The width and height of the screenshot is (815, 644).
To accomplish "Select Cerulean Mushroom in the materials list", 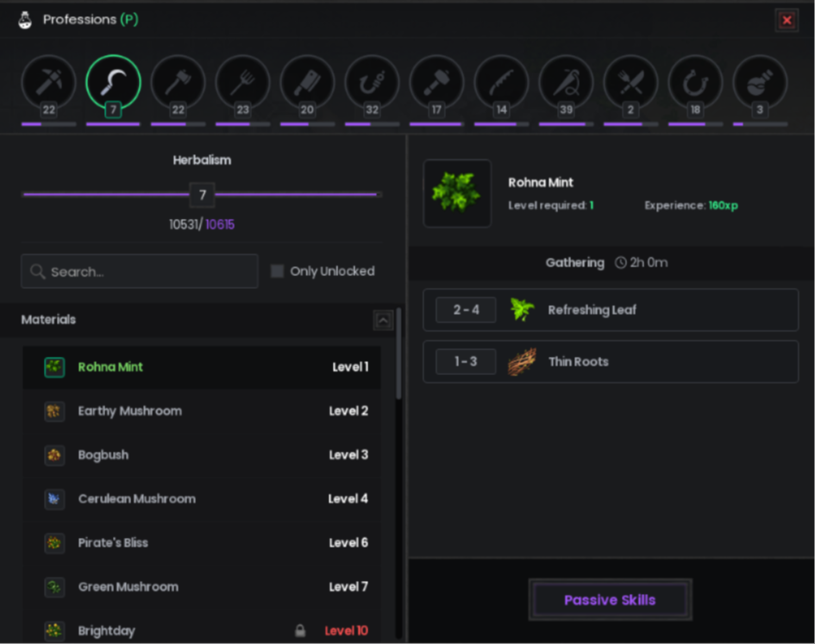I will pos(202,499).
